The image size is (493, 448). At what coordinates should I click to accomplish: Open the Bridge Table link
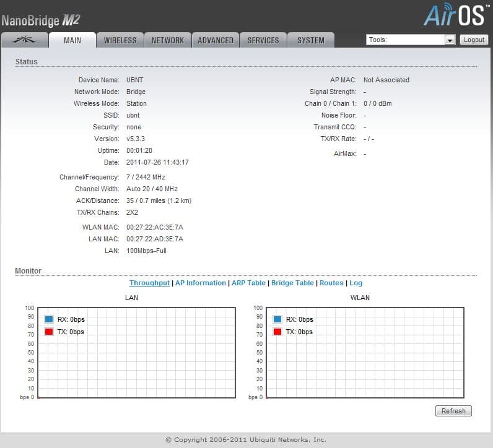292,283
